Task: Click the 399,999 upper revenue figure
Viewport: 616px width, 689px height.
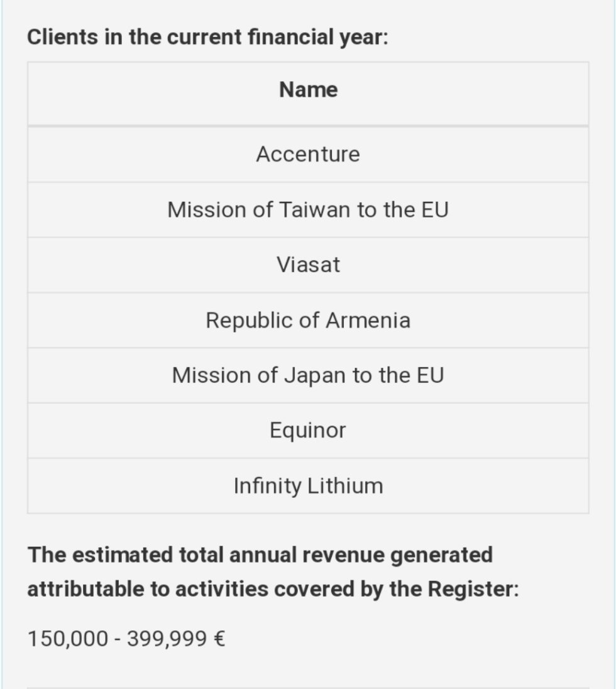Action: pos(167,639)
